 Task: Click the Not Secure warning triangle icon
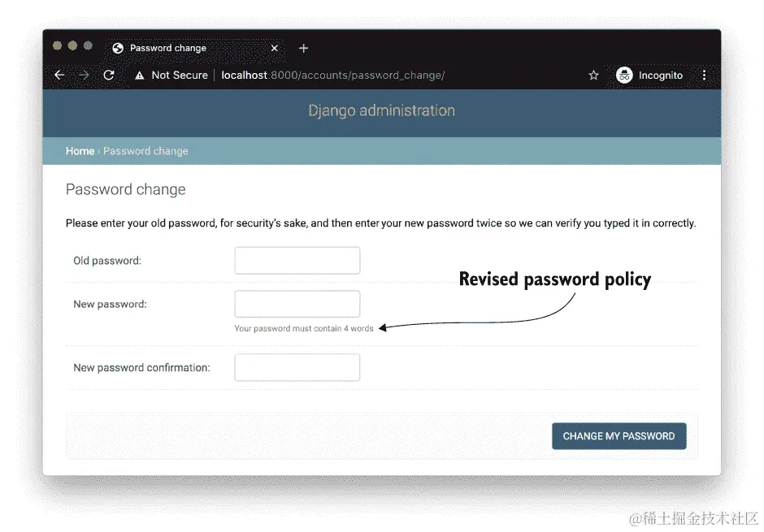[140, 76]
